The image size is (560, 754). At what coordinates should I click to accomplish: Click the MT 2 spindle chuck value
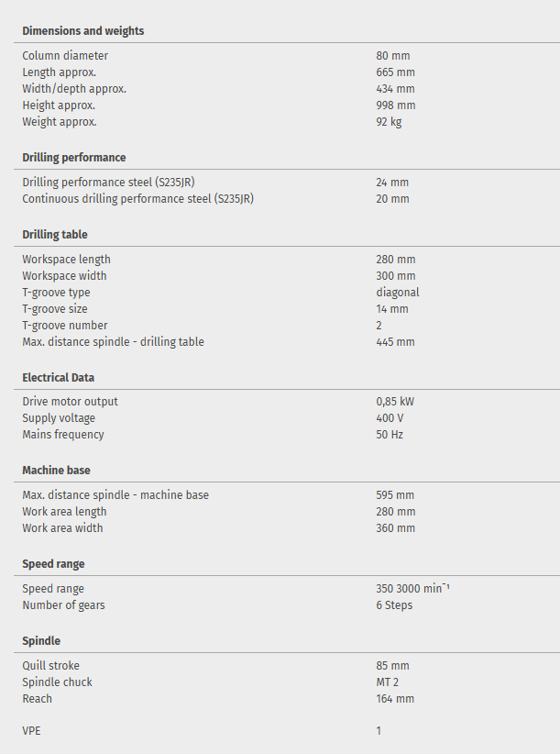coord(388,682)
